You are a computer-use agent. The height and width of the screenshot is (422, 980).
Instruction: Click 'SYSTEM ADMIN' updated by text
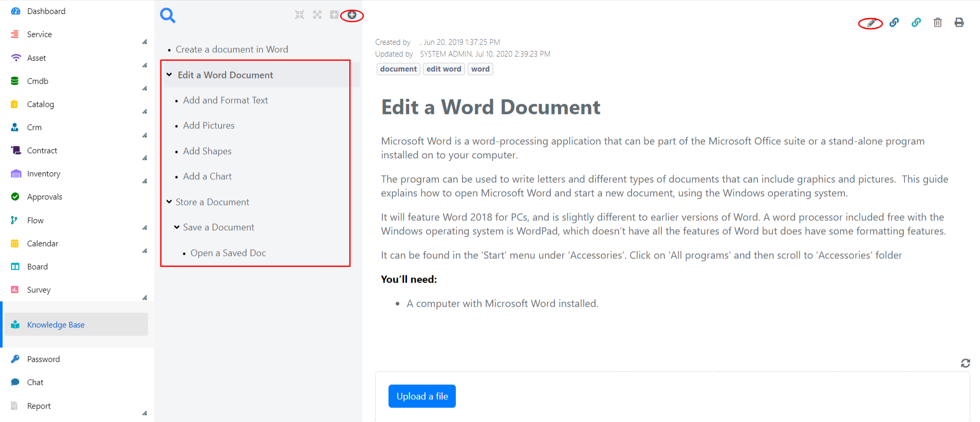[446, 54]
